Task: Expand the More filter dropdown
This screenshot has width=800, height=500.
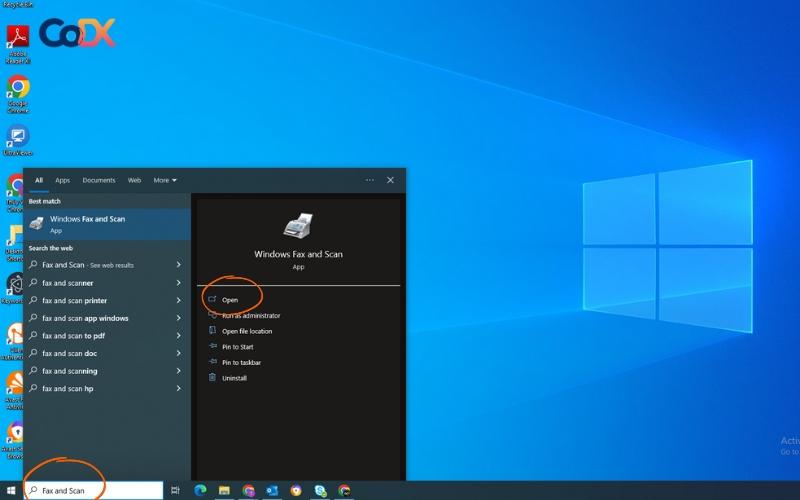Action: (165, 180)
